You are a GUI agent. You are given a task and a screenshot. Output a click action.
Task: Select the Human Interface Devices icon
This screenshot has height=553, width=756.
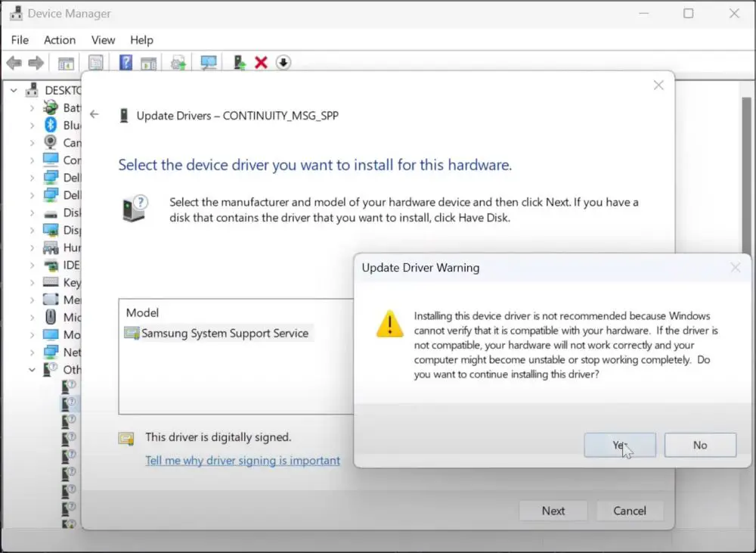[x=51, y=247]
